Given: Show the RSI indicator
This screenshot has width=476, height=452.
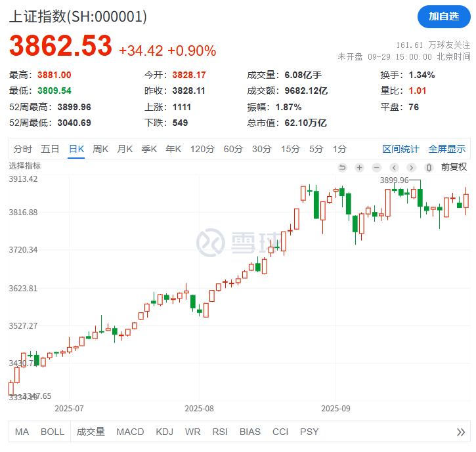Looking at the screenshot, I should coord(220,432).
